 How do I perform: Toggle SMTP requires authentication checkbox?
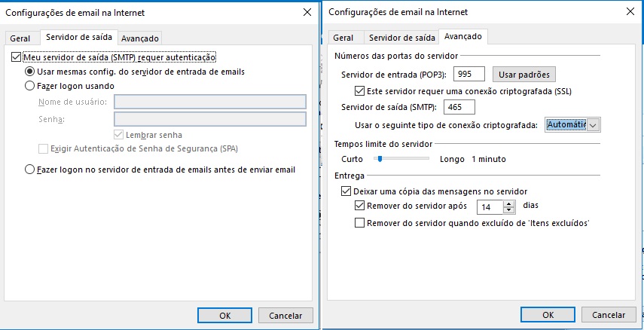click(17, 57)
